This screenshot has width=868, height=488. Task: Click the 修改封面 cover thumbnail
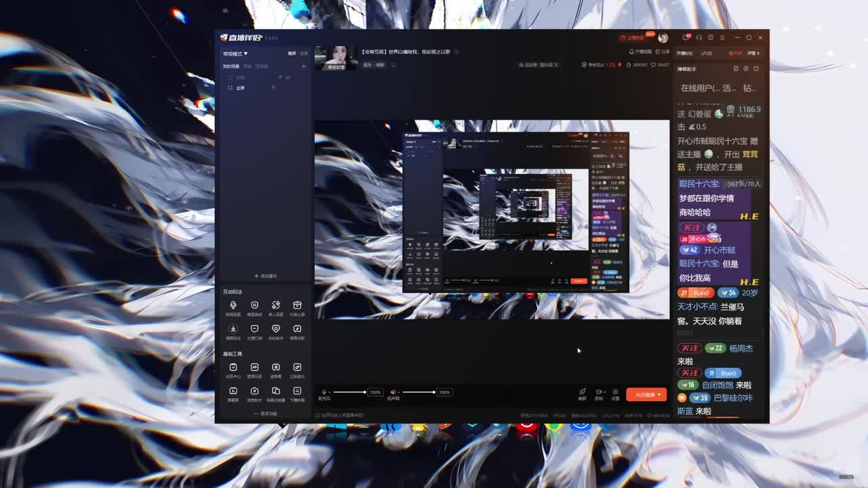tap(336, 59)
